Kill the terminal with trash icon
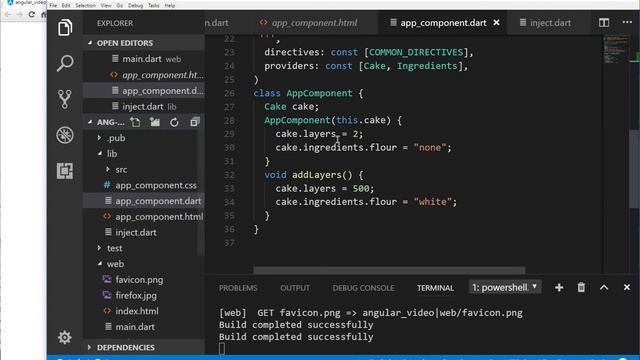 click(581, 288)
